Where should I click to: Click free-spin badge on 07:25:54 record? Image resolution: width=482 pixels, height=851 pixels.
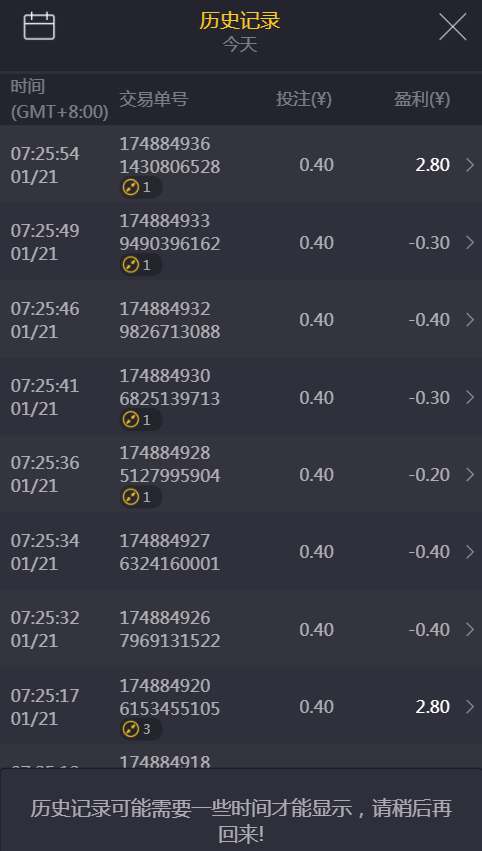pos(141,188)
